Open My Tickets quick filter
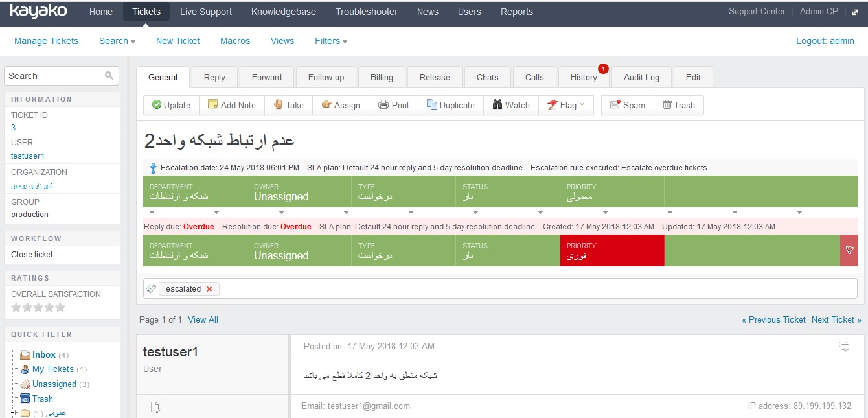Image resolution: width=868 pixels, height=418 pixels. coord(53,369)
